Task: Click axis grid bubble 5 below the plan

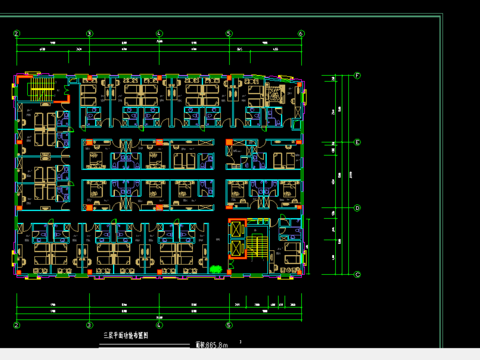Action: tap(229, 325)
